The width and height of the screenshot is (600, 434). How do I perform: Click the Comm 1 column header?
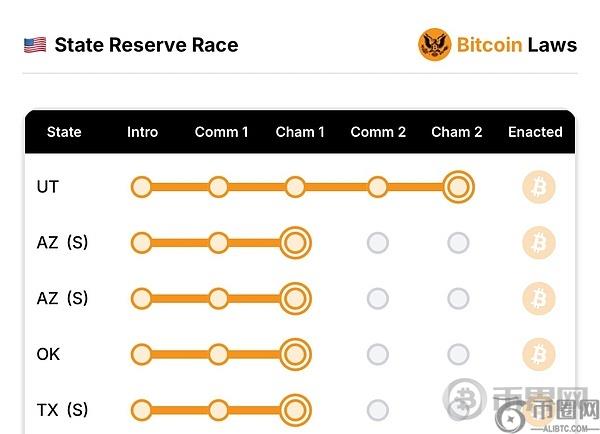point(222,132)
